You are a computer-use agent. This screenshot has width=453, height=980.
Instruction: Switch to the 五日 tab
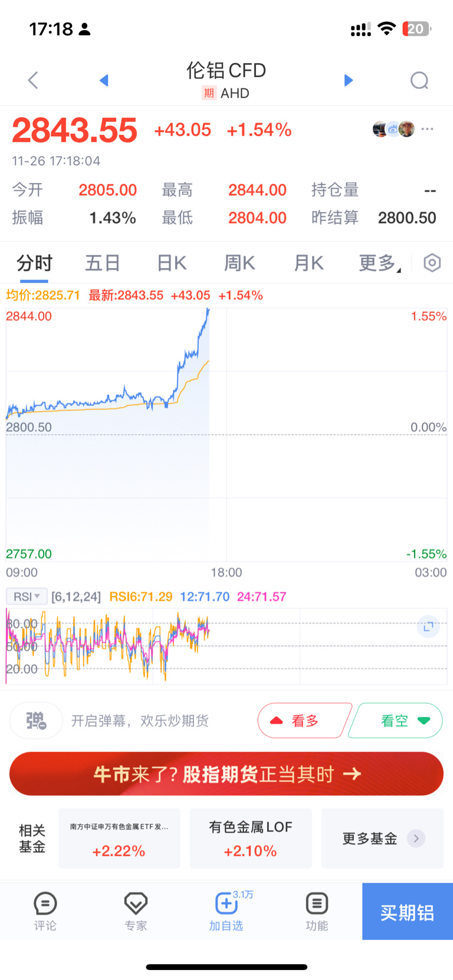[103, 263]
